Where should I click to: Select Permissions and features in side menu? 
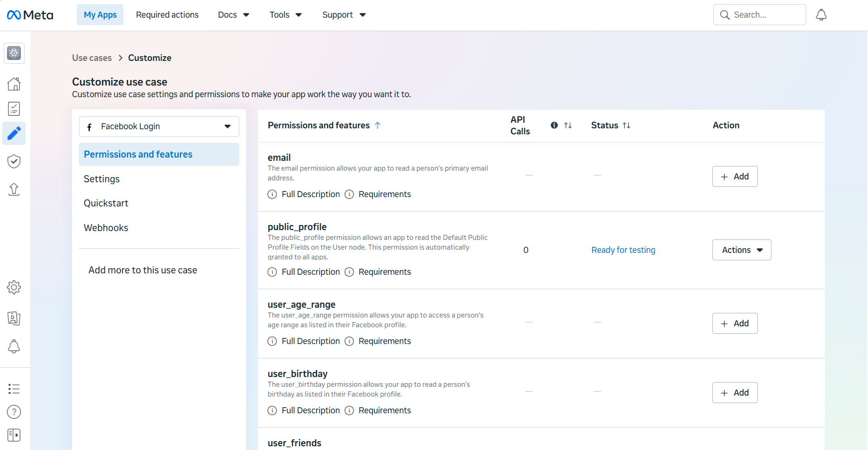tap(159, 154)
